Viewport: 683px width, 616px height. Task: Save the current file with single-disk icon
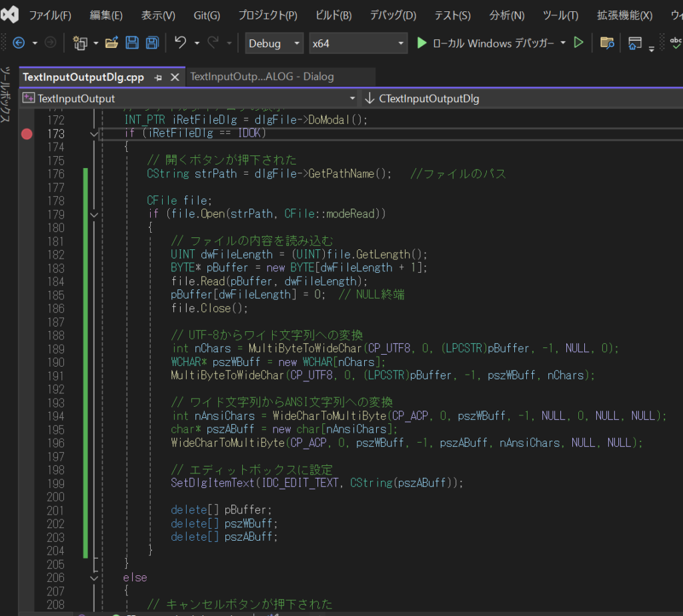132,43
